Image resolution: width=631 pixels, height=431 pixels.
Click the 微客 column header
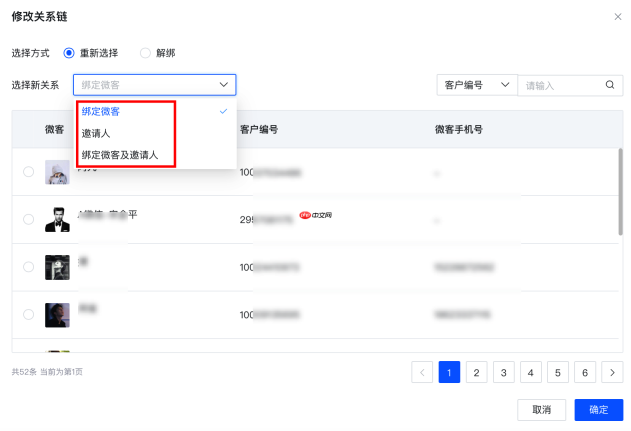point(54,130)
